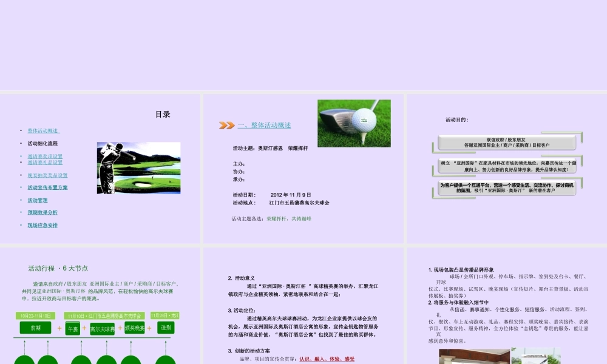Open the 晚宴抽奖奖品设置 link
607x364 pixels.
point(47,175)
